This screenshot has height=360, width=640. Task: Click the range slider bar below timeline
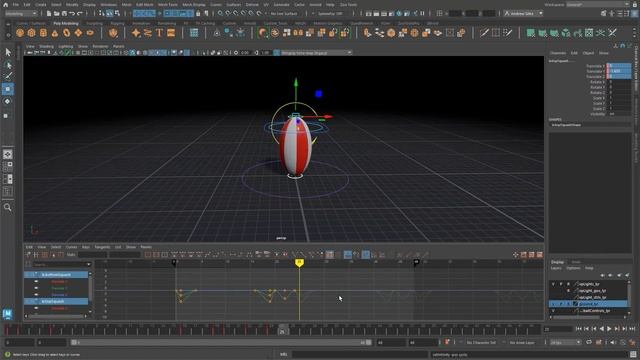[x=221, y=342]
